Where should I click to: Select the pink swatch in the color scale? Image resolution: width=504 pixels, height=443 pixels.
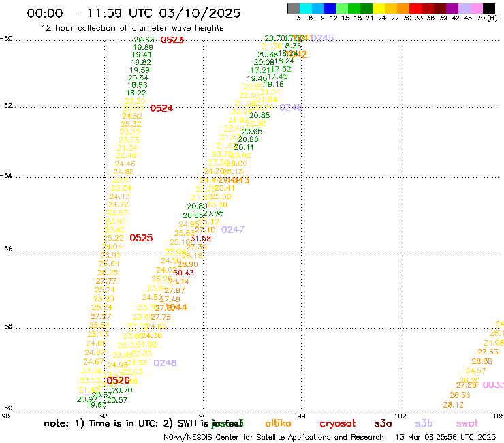[476, 9]
